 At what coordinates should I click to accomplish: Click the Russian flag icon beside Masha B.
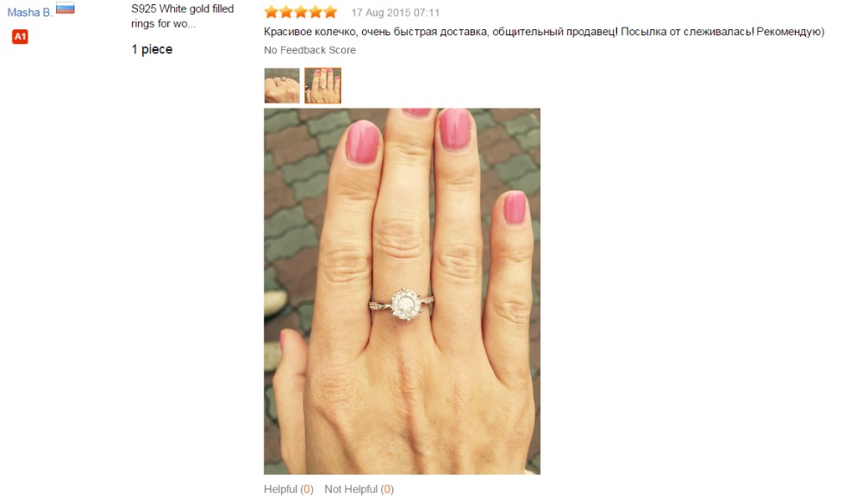tap(65, 9)
